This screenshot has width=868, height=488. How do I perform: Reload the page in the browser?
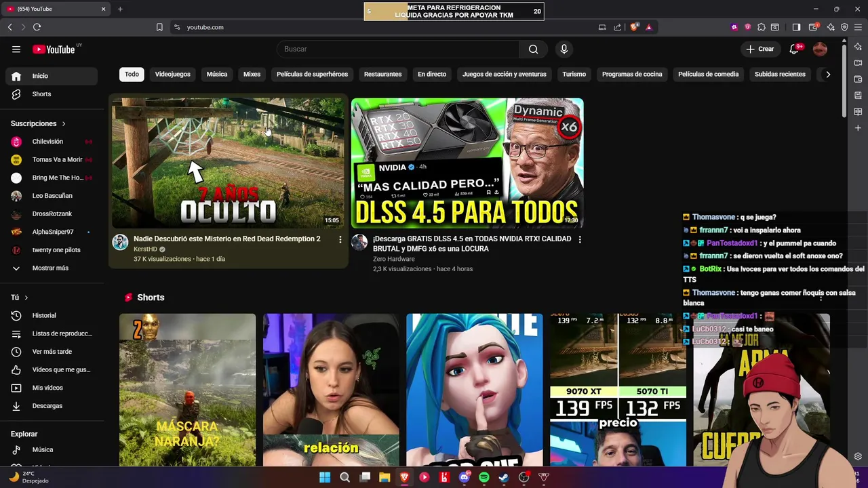coord(37,27)
